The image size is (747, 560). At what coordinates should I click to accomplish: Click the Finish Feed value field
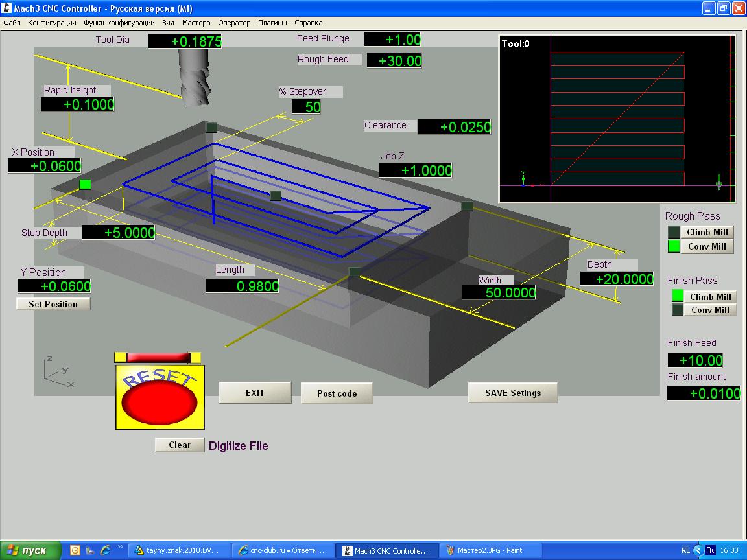(x=695, y=360)
